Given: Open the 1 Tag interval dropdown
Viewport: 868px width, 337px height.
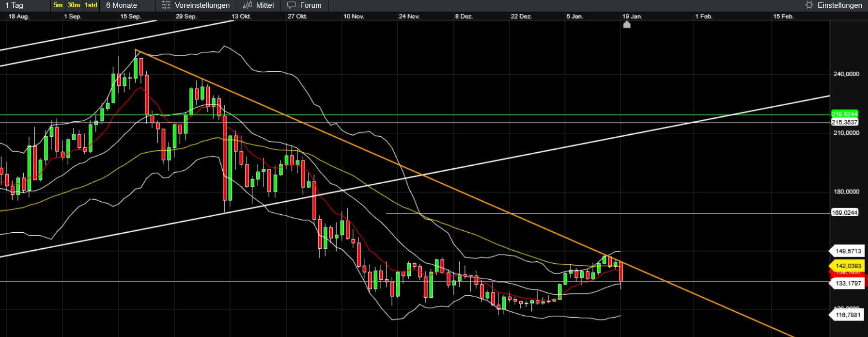Looking at the screenshot, I should click(x=15, y=5).
